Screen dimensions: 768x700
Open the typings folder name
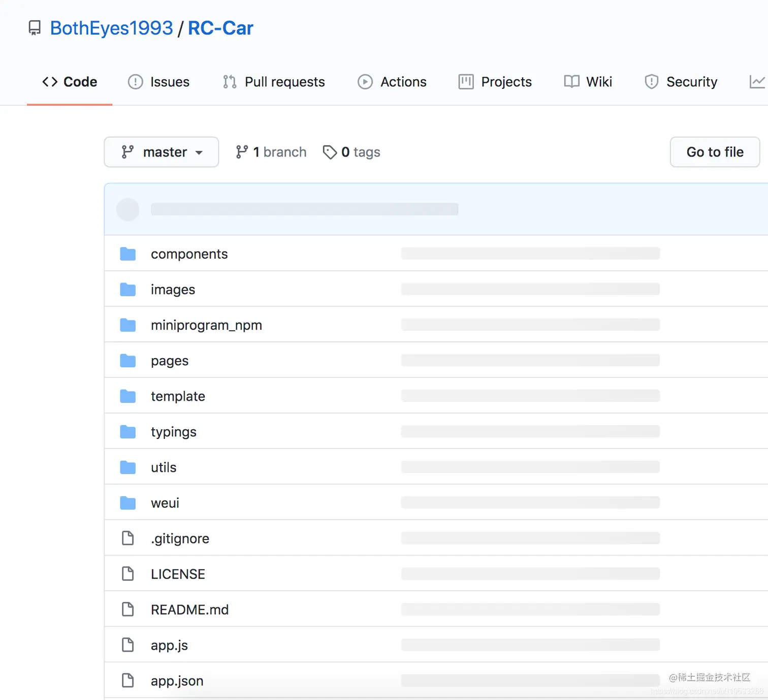[174, 432]
